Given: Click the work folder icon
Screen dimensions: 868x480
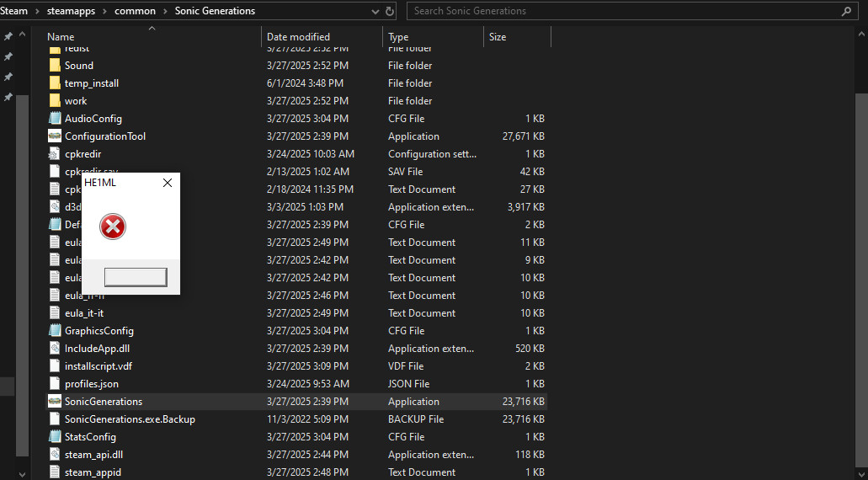Looking at the screenshot, I should pos(55,101).
